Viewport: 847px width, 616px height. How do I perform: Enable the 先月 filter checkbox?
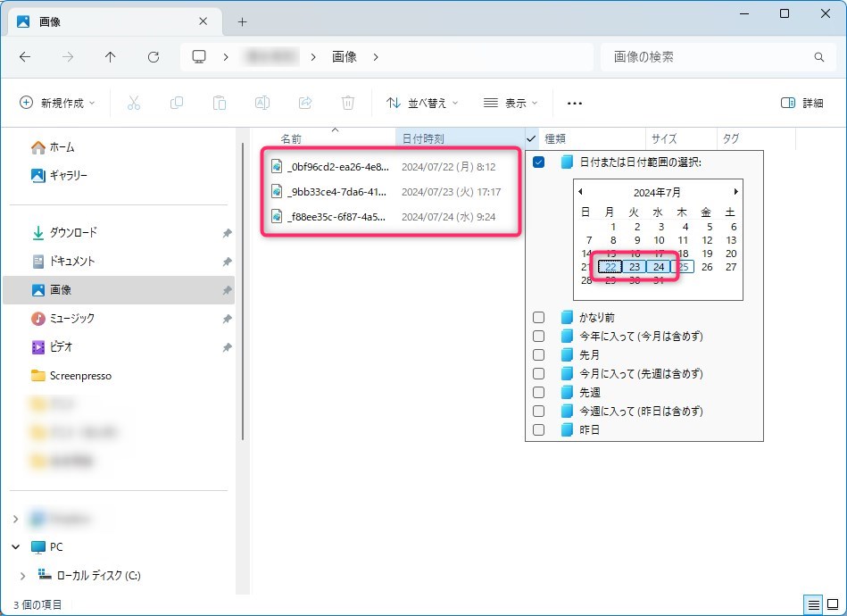(538, 355)
